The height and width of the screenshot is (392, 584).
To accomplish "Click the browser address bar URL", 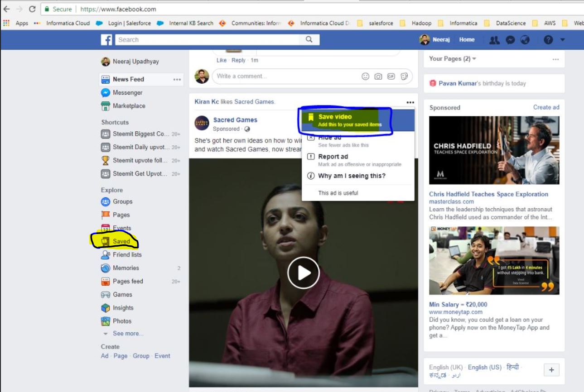I will pyautogui.click(x=118, y=9).
